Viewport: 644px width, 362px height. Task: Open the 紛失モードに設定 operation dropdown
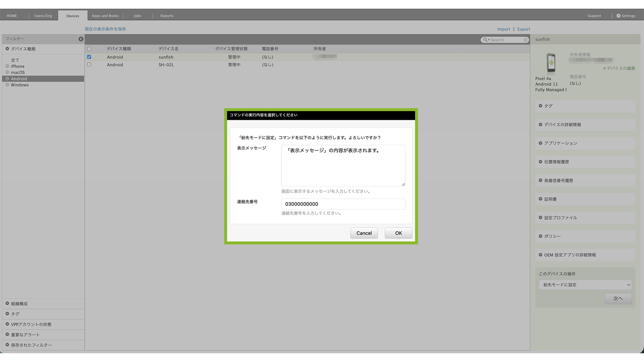click(x=585, y=285)
